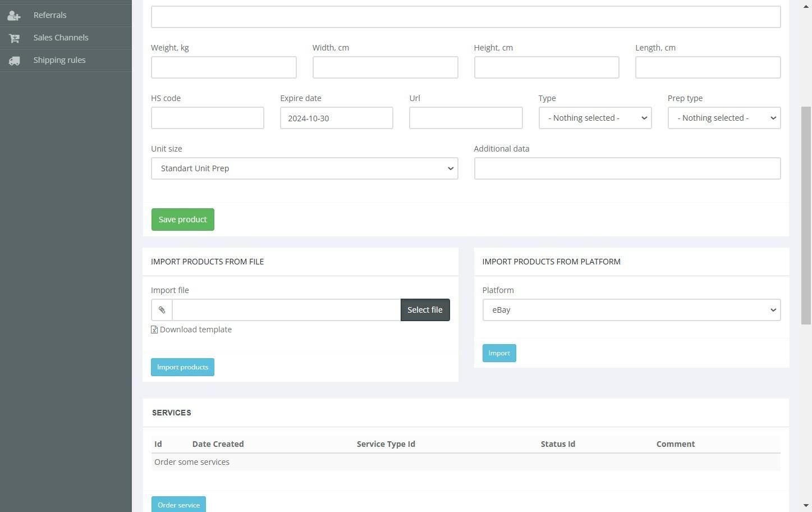Image resolution: width=812 pixels, height=512 pixels.
Task: Click the green Save product button
Action: 182,220
